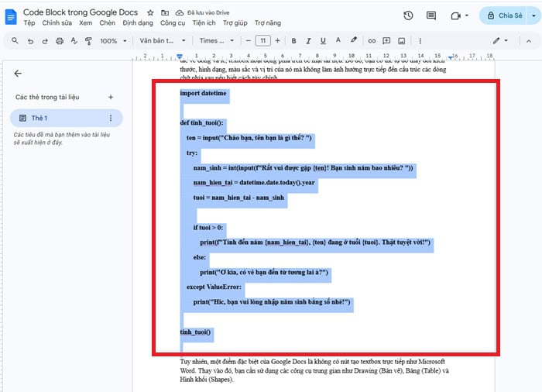Click the left indent marker on ruler
This screenshot has width=542, height=392.
tap(180, 57)
